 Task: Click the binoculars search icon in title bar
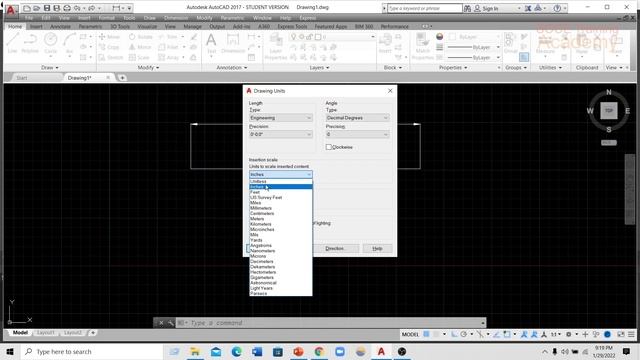click(467, 8)
